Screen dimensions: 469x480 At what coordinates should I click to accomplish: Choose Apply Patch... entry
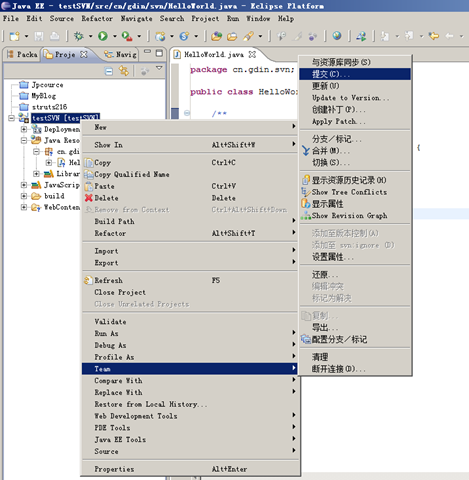coord(355,121)
